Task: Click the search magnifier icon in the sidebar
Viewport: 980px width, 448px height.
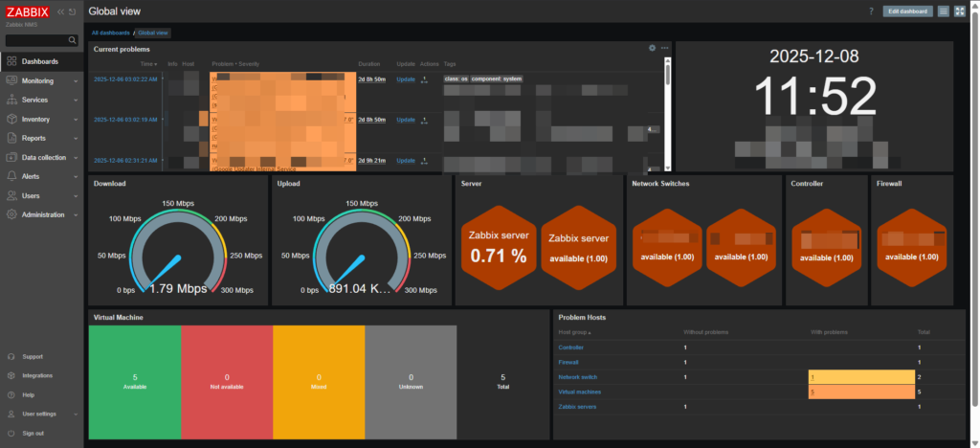Action: [72, 40]
